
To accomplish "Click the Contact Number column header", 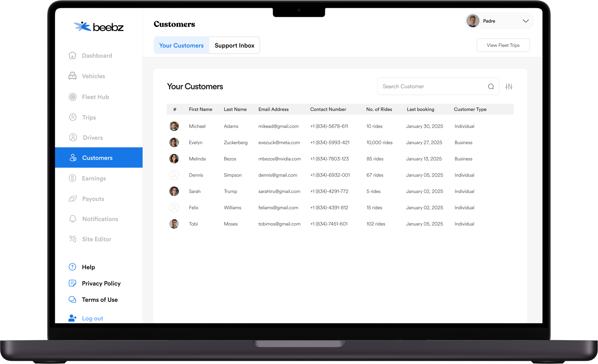I will [328, 109].
